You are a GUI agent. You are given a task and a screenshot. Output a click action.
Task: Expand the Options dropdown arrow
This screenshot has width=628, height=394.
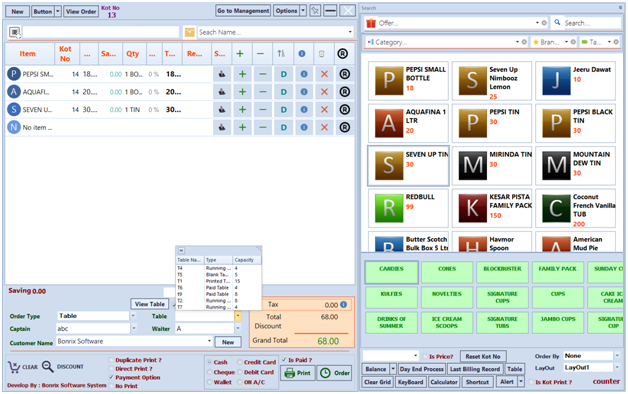[303, 11]
